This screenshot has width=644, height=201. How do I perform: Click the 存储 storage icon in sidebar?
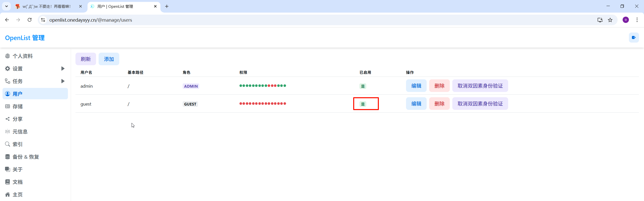click(8, 107)
